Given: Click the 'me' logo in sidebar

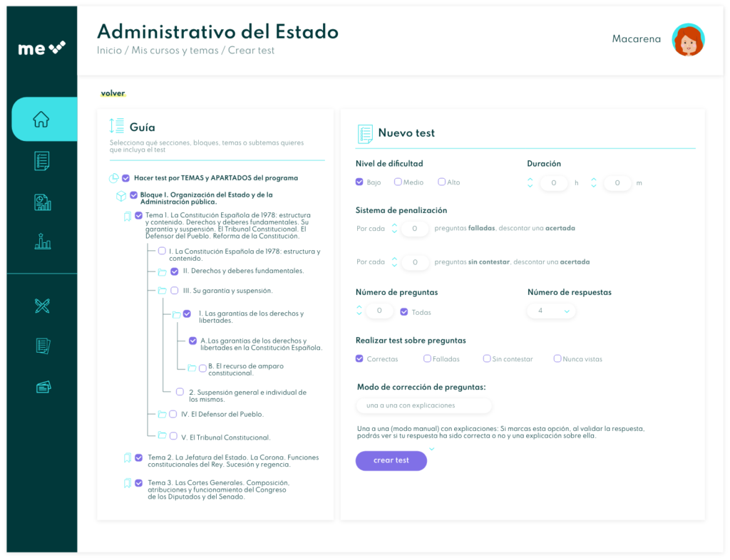Looking at the screenshot, I should pos(41,48).
